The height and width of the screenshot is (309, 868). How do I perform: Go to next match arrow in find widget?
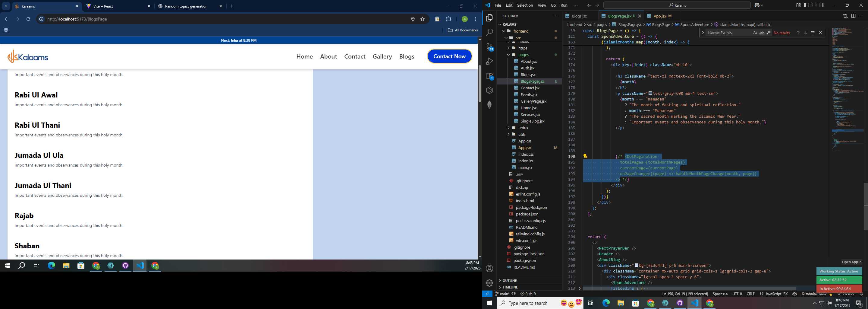pos(805,33)
